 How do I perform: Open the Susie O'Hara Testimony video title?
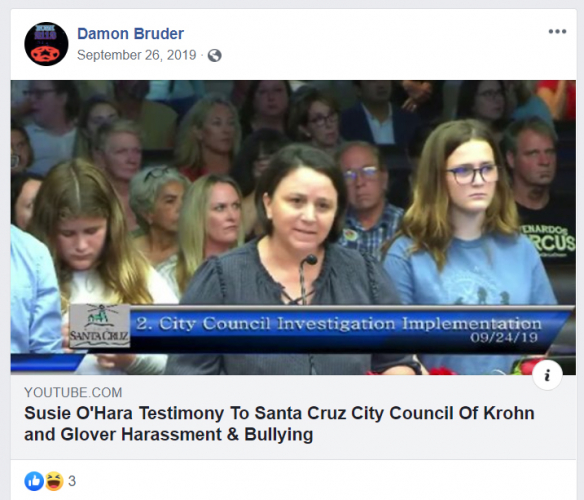coord(279,424)
